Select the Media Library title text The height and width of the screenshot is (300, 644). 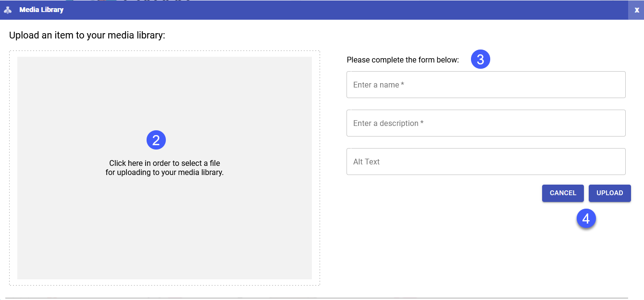coord(41,10)
